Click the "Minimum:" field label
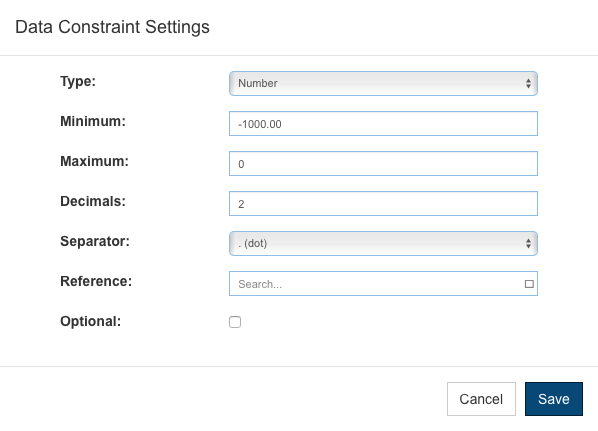 click(x=93, y=121)
